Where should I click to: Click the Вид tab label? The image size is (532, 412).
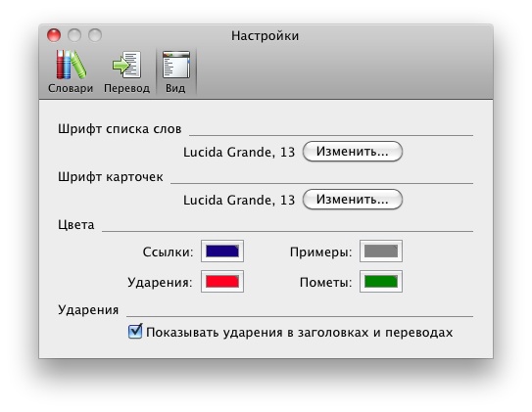(x=175, y=88)
